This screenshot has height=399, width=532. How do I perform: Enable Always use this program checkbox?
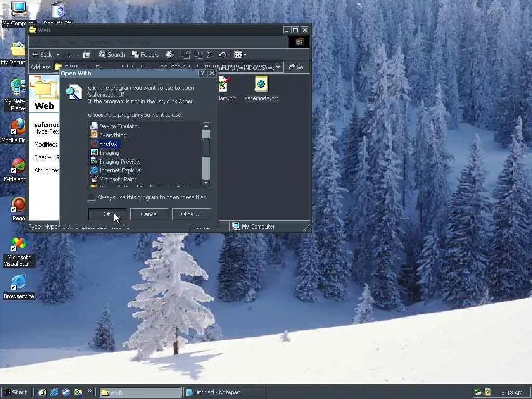(x=91, y=197)
